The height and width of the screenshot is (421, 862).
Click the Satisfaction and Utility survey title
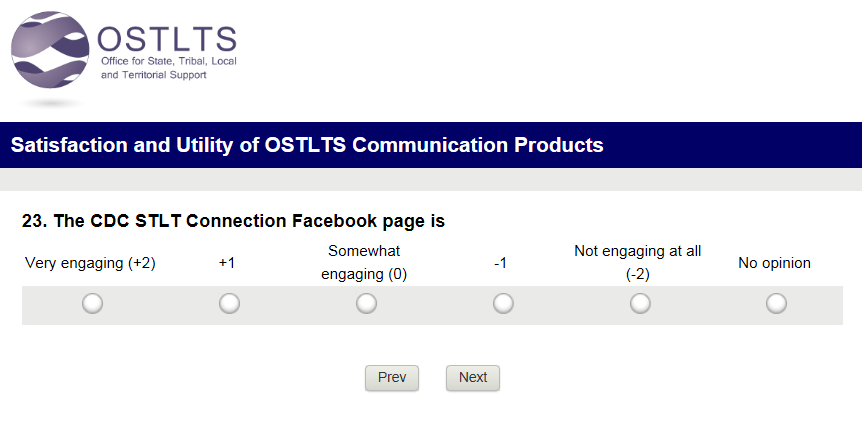pos(307,145)
